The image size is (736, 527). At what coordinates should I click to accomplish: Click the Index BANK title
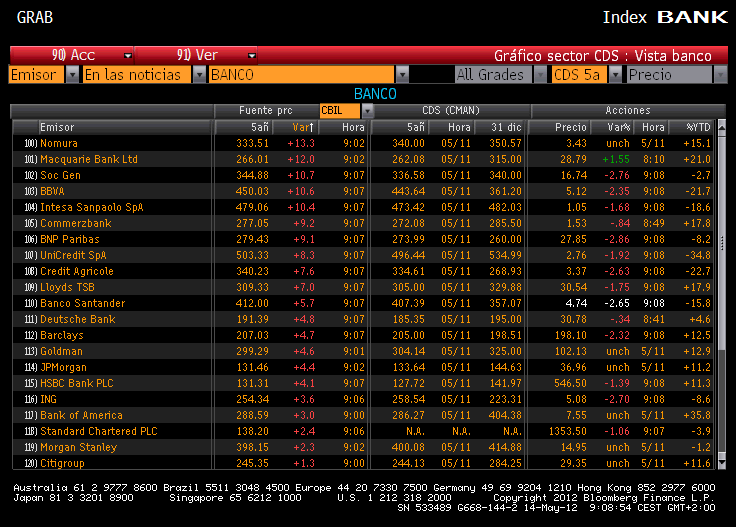coord(665,17)
